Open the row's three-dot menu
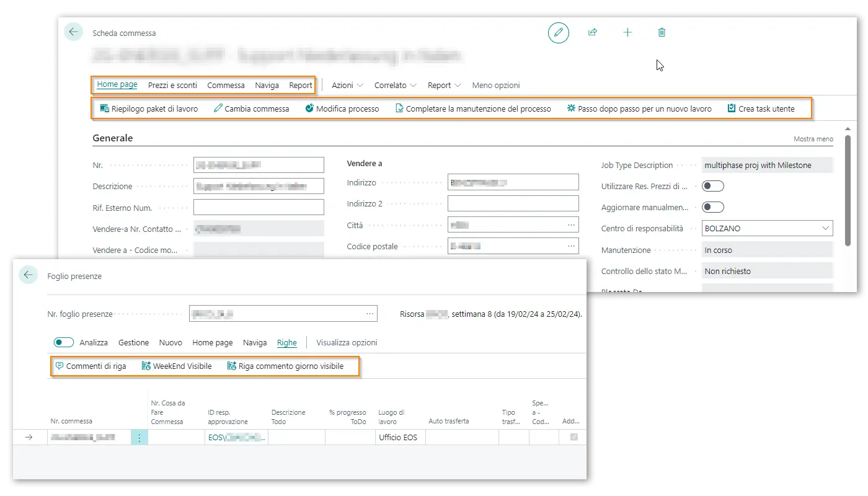This screenshot has width=868, height=496. pos(139,438)
